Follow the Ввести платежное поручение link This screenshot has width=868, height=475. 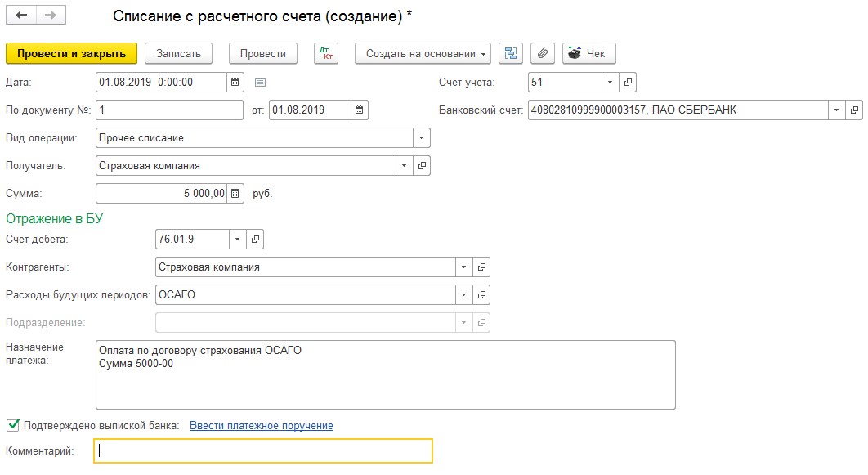pyautogui.click(x=261, y=425)
